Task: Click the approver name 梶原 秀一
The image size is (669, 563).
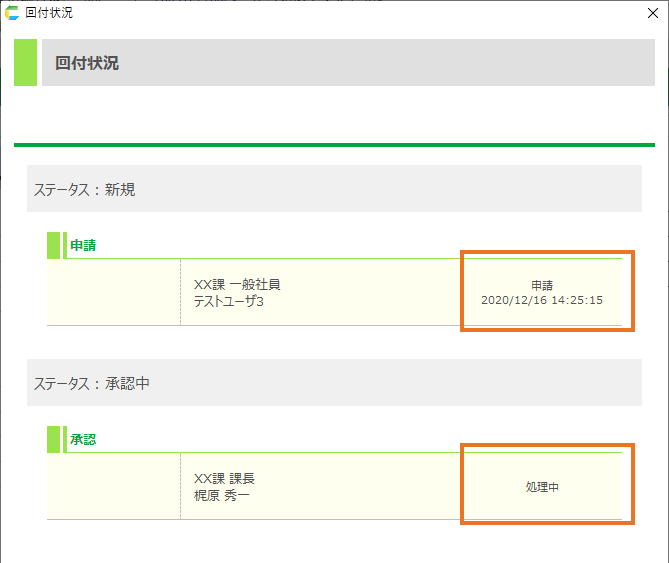Action: [x=222, y=495]
